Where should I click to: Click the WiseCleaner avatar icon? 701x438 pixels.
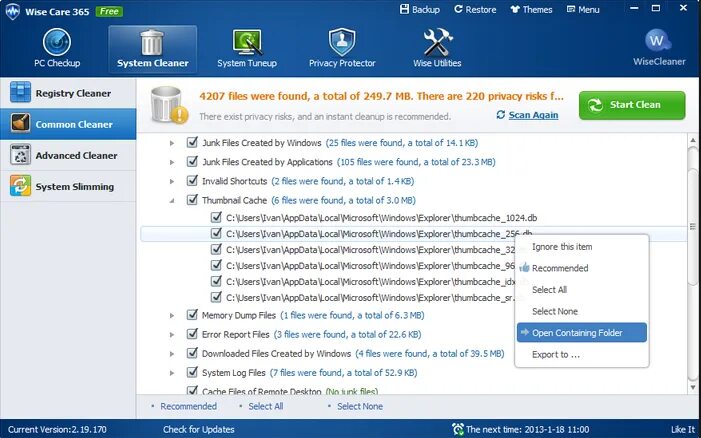(658, 41)
